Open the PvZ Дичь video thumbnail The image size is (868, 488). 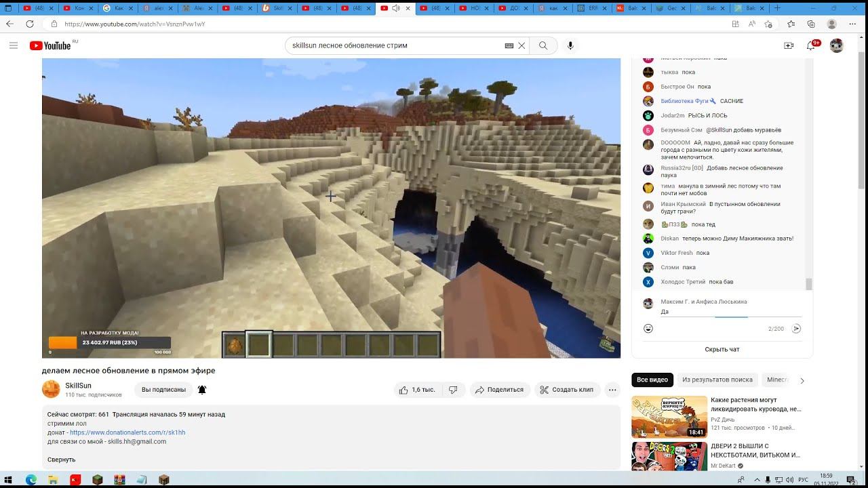[669, 417]
